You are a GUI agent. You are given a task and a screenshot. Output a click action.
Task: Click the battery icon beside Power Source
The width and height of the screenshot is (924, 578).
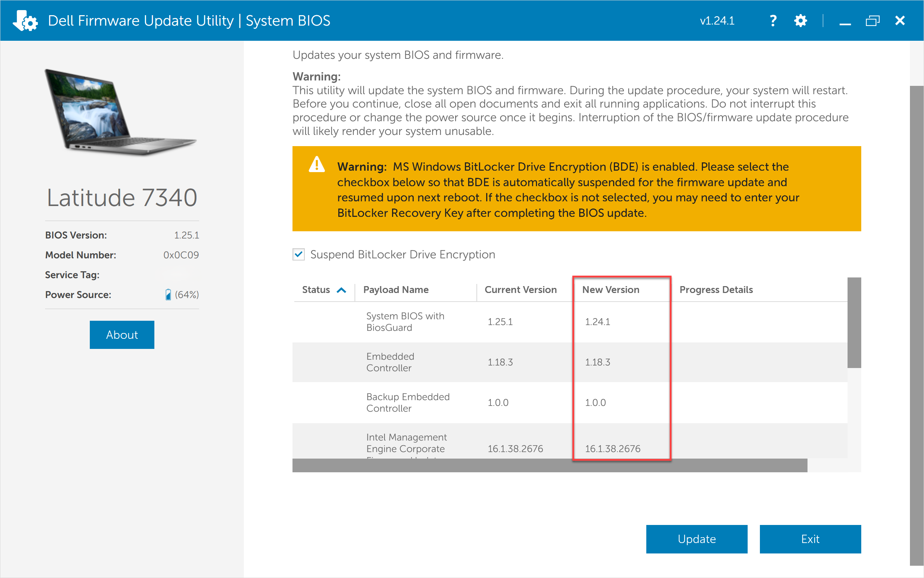pyautogui.click(x=168, y=294)
